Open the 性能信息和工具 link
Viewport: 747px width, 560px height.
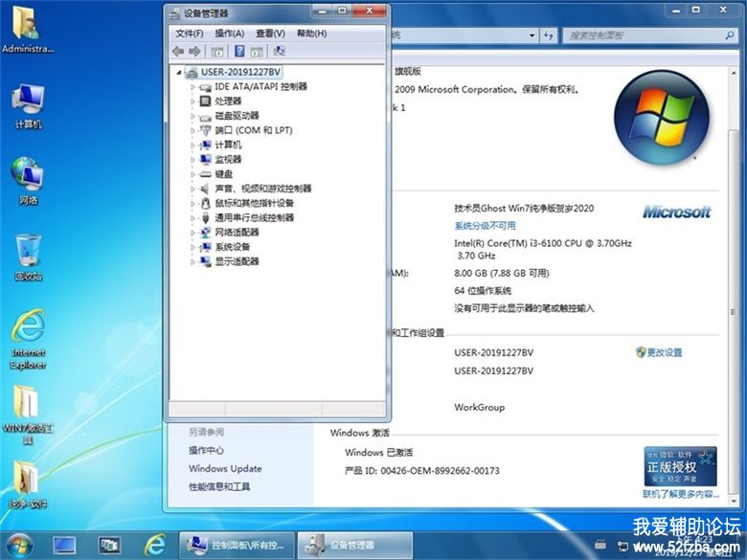coord(219,486)
